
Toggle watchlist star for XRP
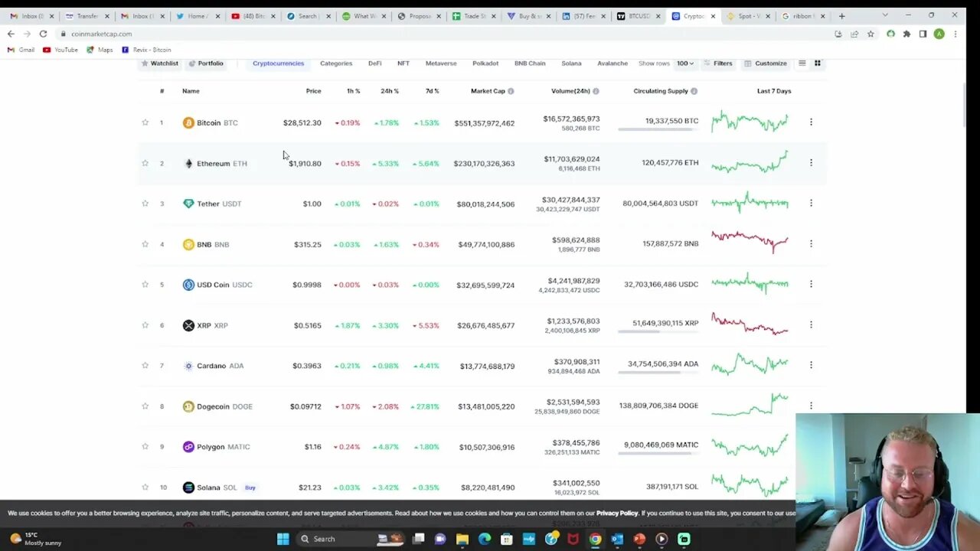[145, 325]
